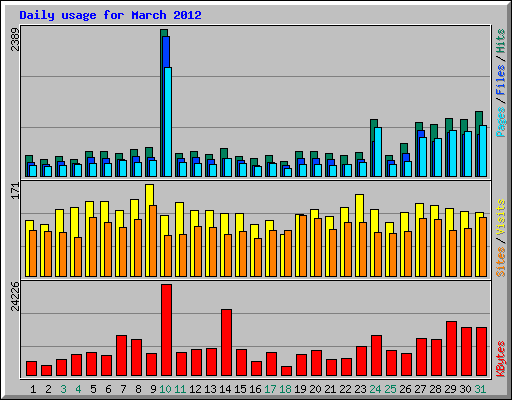Click the 171 axis value label
512x400 pixels.
(15, 191)
